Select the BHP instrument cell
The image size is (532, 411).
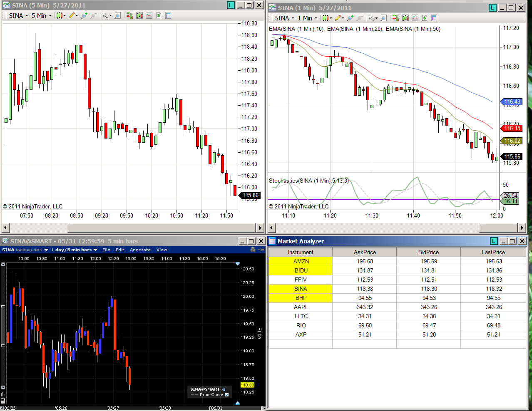pos(301,298)
